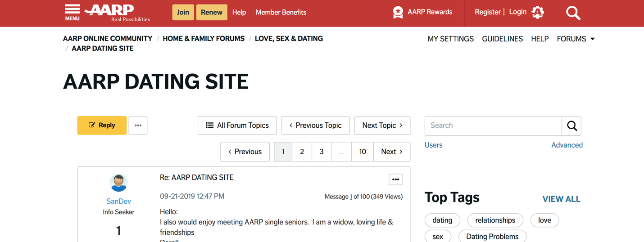
Task: Click the login gear avatar icon
Action: coord(538,12)
